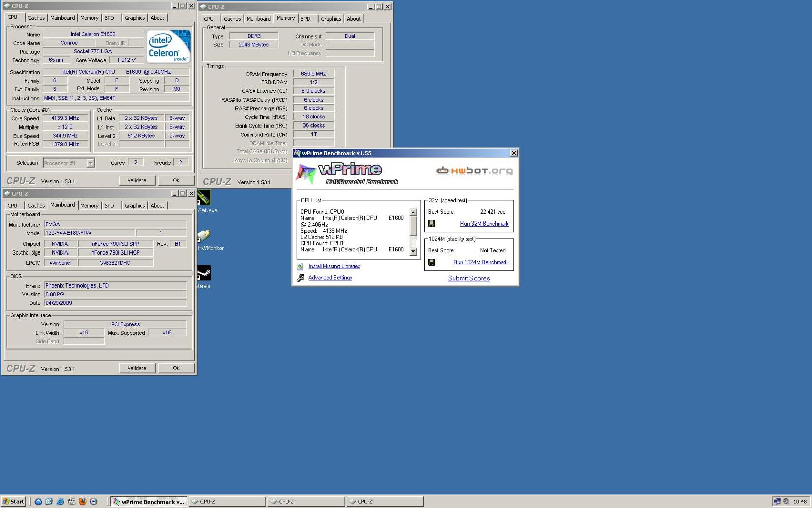This screenshot has width=812, height=508.
Task: Run the 32M Benchmark
Action: click(484, 224)
